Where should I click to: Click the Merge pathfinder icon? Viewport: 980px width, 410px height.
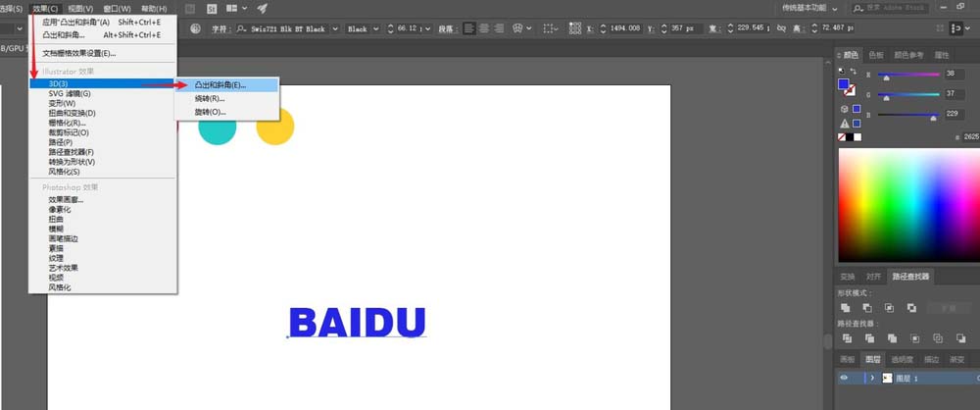(x=892, y=338)
